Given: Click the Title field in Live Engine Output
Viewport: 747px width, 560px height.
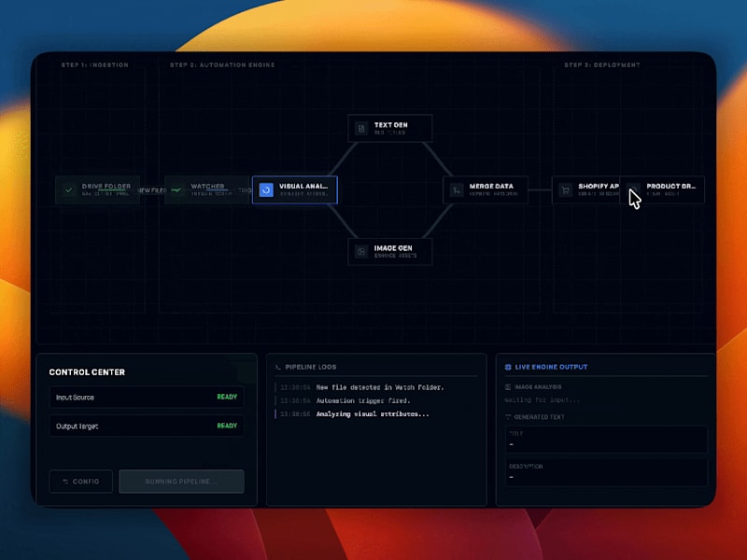Looking at the screenshot, I should click(x=605, y=438).
